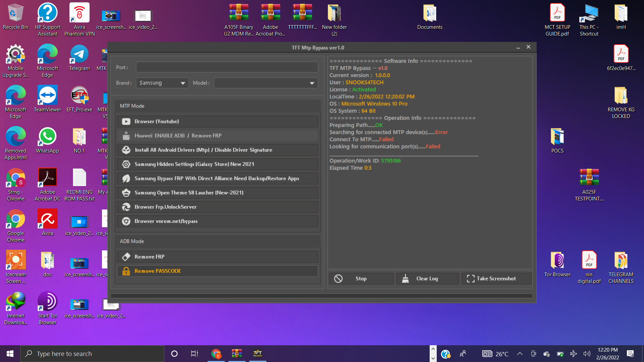
Task: Open Start Tor Browser shortcut
Action: click(x=47, y=308)
